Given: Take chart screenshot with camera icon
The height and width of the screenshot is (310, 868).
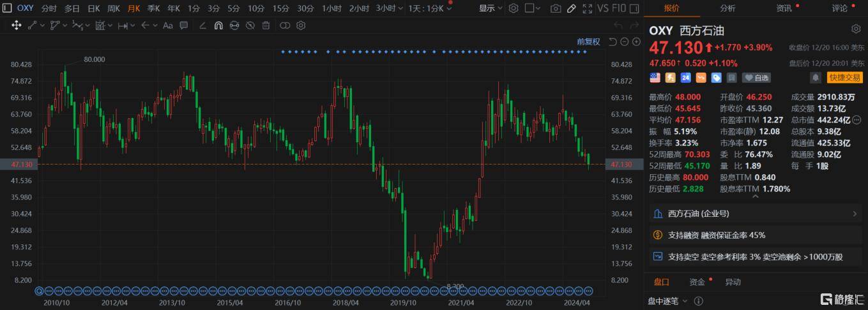Looking at the screenshot, I should pyautogui.click(x=556, y=8).
